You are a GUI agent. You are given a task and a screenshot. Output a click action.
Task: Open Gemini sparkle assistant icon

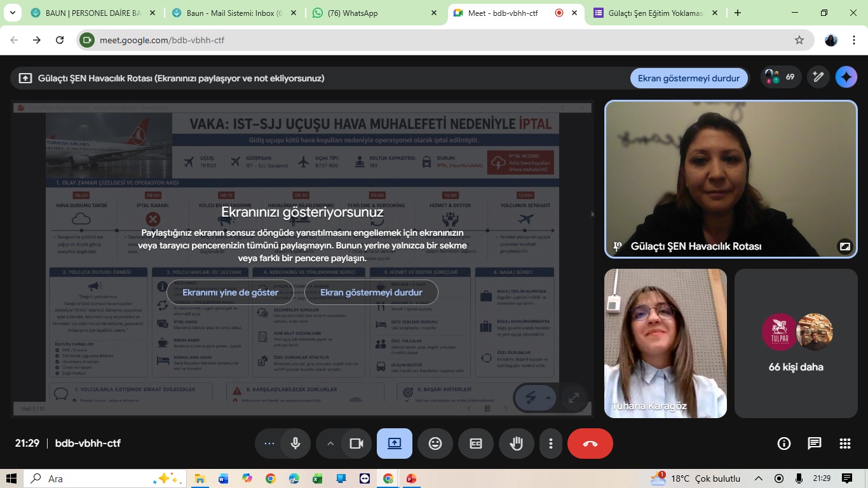tap(846, 78)
